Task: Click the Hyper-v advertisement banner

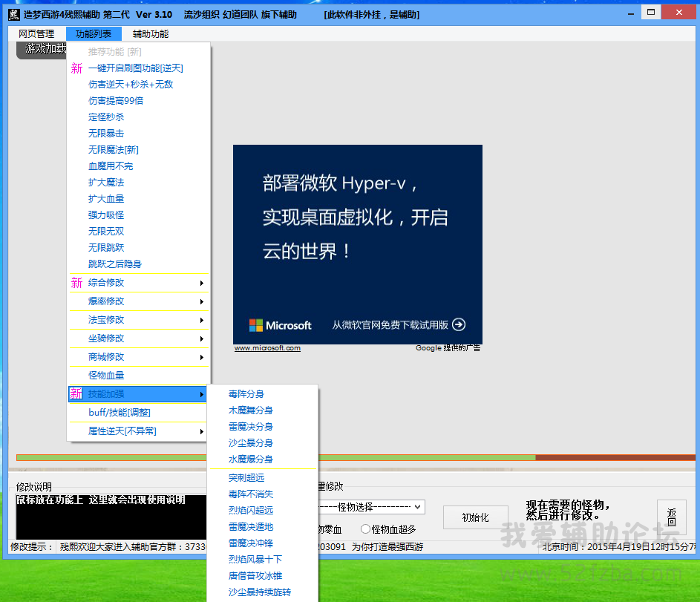Action: [x=358, y=244]
